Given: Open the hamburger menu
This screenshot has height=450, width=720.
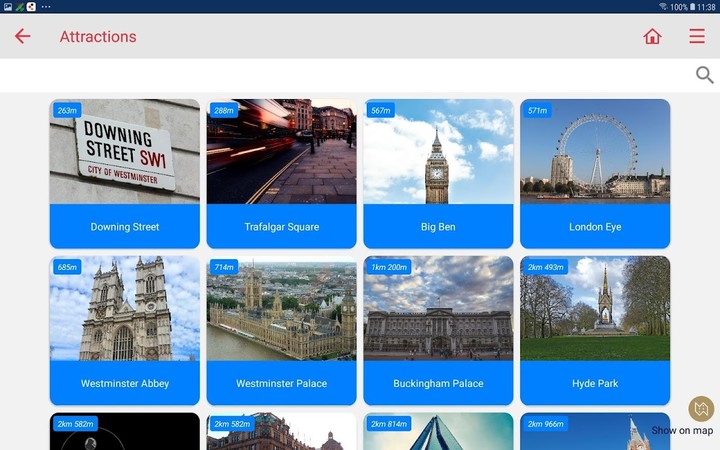Looking at the screenshot, I should (x=697, y=36).
